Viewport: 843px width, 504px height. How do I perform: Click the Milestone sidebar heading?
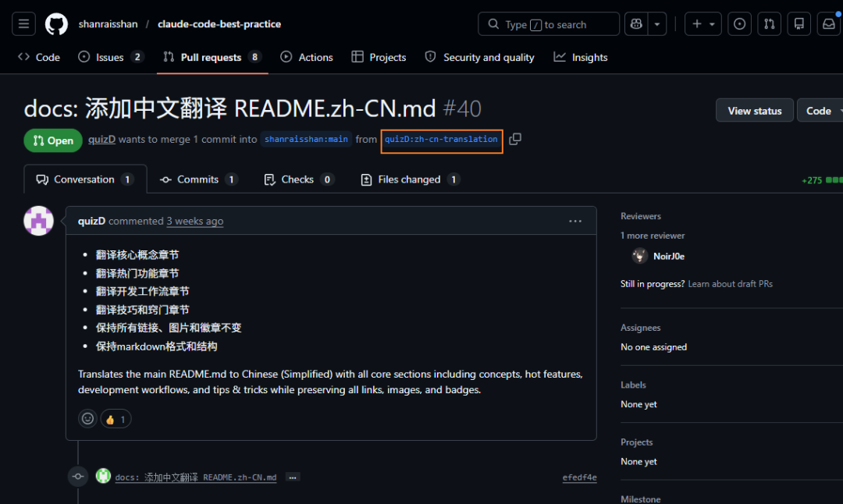(x=640, y=499)
